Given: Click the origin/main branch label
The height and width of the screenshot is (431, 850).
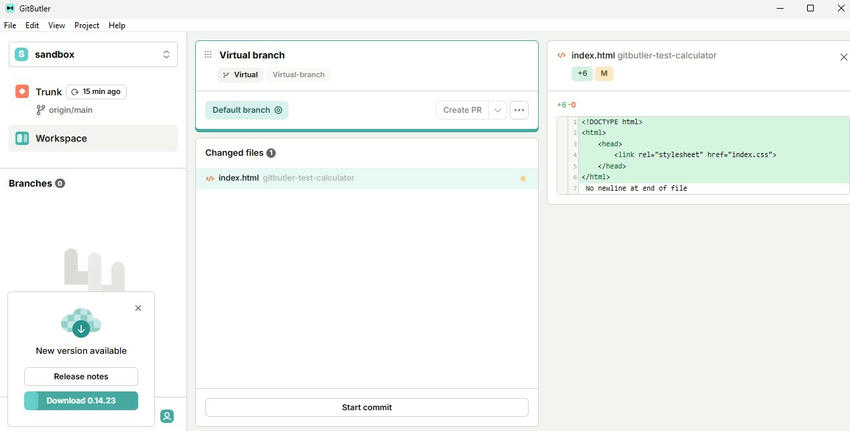Looking at the screenshot, I should point(70,110).
